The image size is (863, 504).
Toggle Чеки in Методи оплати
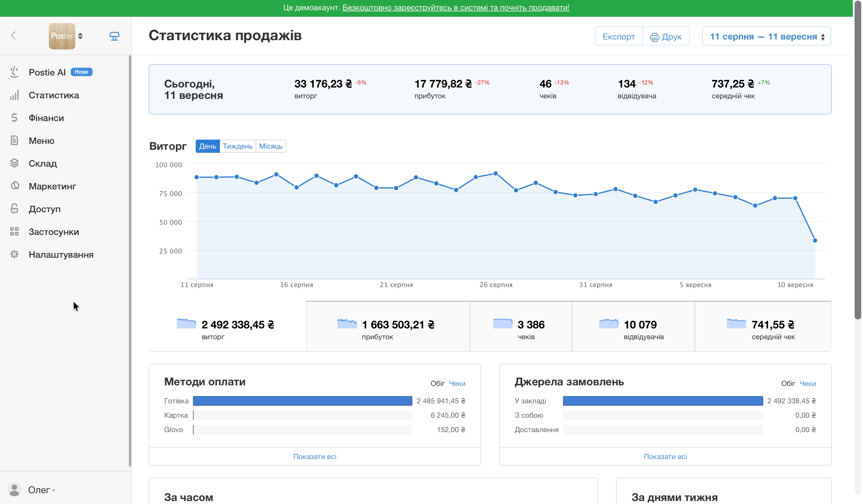click(x=457, y=384)
